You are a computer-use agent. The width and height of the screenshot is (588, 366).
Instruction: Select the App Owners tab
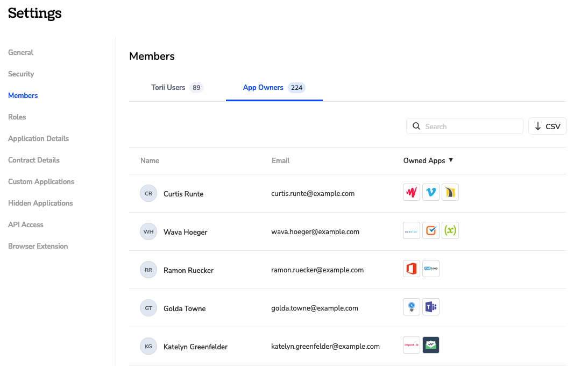pos(274,88)
